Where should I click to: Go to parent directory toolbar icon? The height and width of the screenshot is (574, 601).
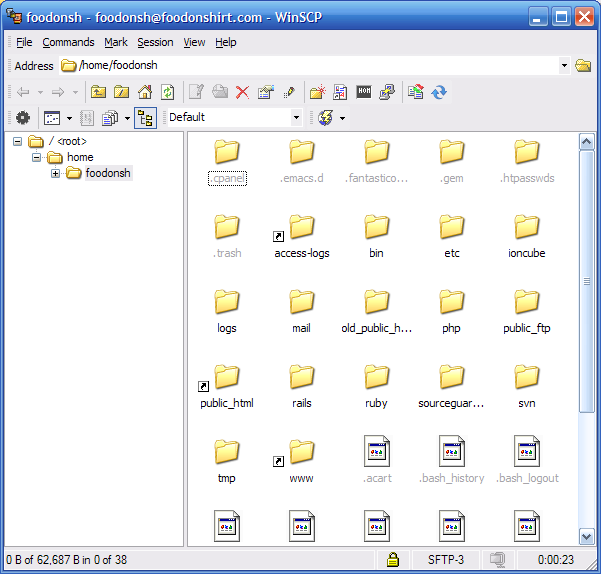[99, 92]
